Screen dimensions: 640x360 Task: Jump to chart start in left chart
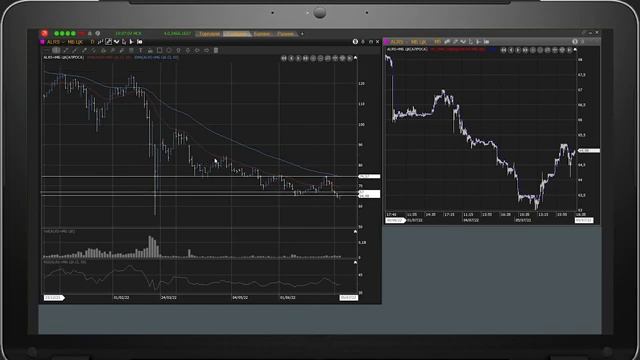click(x=284, y=58)
